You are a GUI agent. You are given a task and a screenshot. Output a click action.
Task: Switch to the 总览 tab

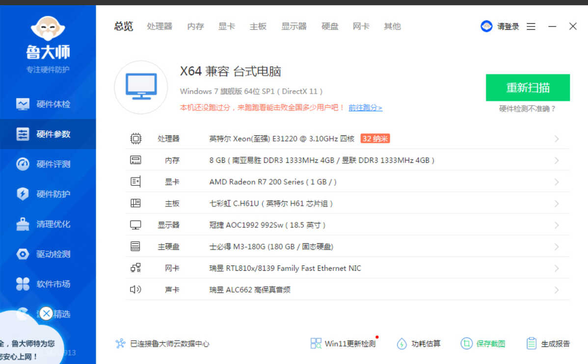[x=124, y=26]
